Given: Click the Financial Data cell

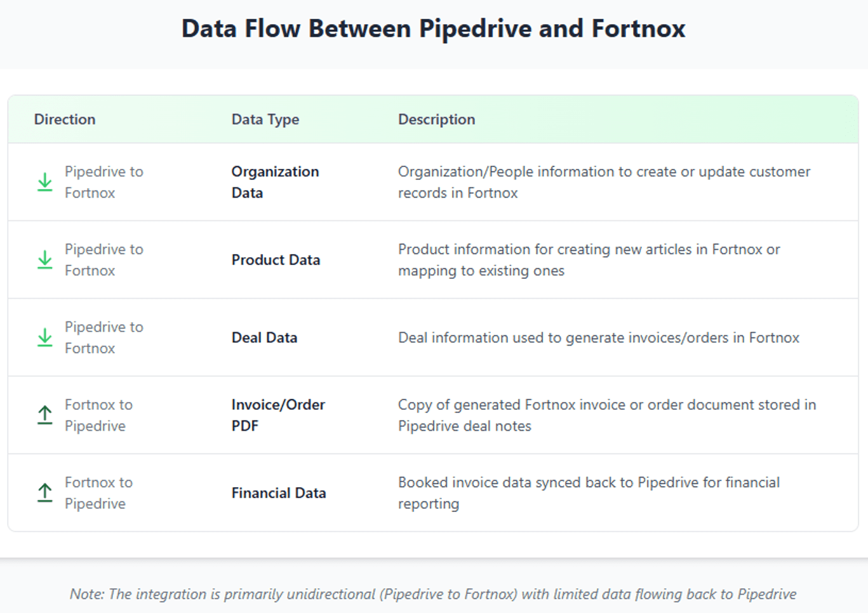Looking at the screenshot, I should (x=279, y=493).
